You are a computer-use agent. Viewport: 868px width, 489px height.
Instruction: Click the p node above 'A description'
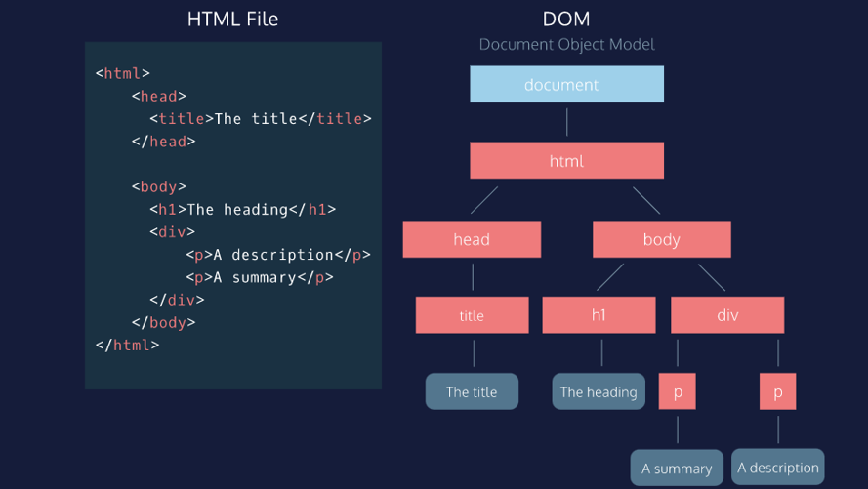pos(778,391)
